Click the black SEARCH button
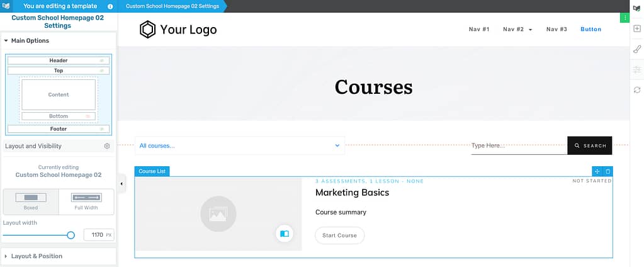Viewport: 644px width, 267px height. (590, 145)
